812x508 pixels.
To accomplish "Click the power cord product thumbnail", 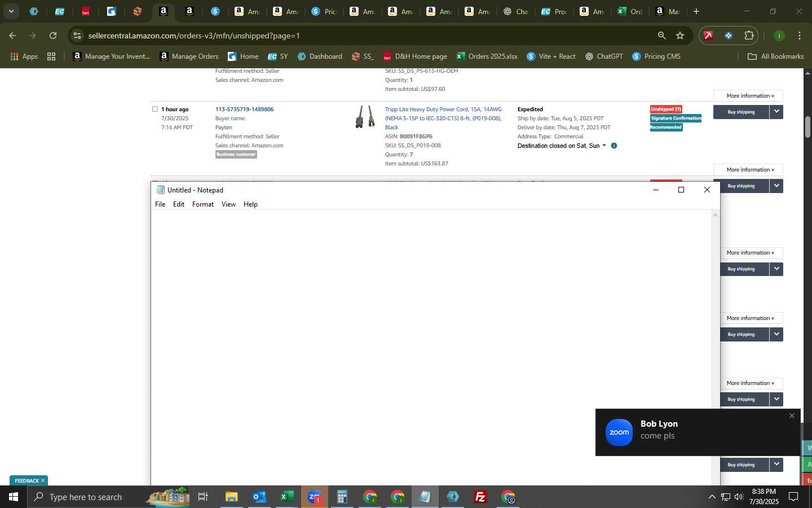I will (365, 117).
